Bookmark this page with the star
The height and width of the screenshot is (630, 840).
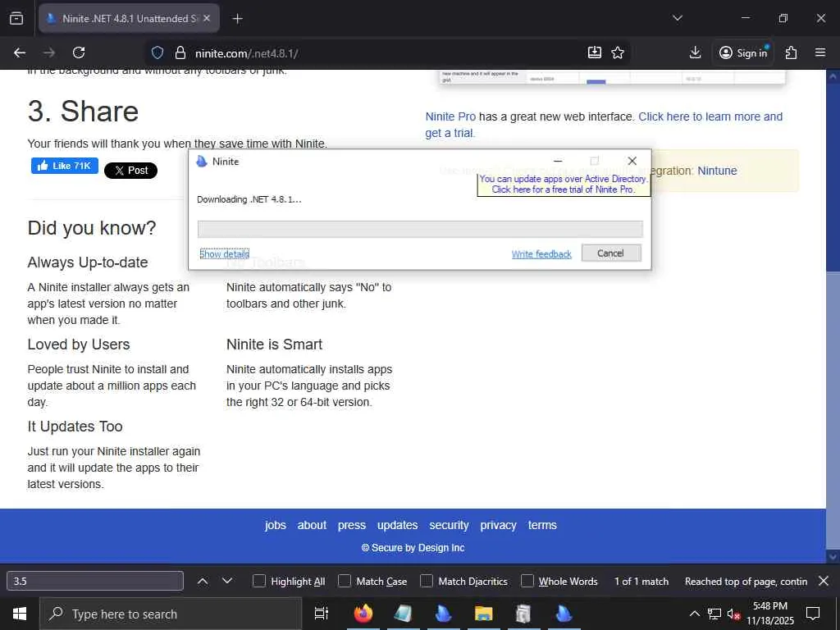pos(618,52)
